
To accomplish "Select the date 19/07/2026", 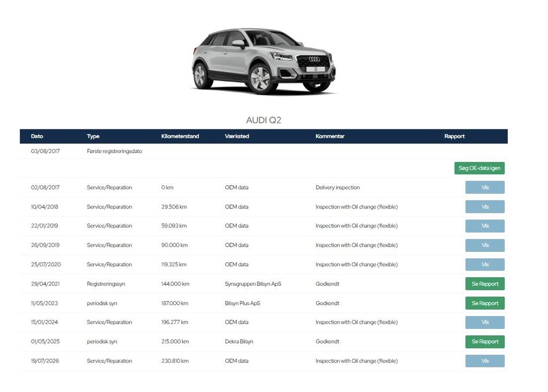I will click(x=45, y=361).
